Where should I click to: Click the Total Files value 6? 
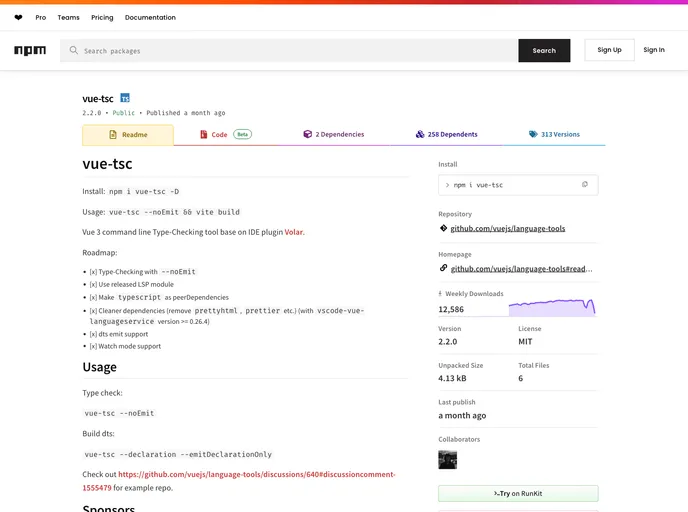coord(520,378)
